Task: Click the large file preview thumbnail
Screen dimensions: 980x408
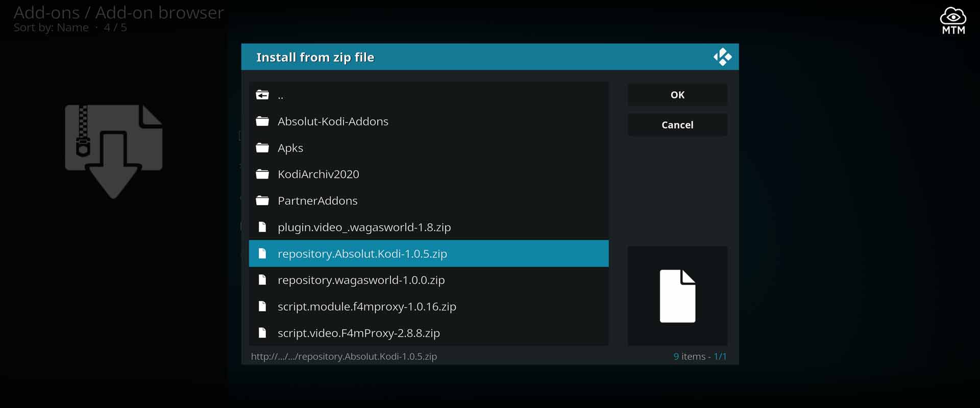Action: point(677,296)
